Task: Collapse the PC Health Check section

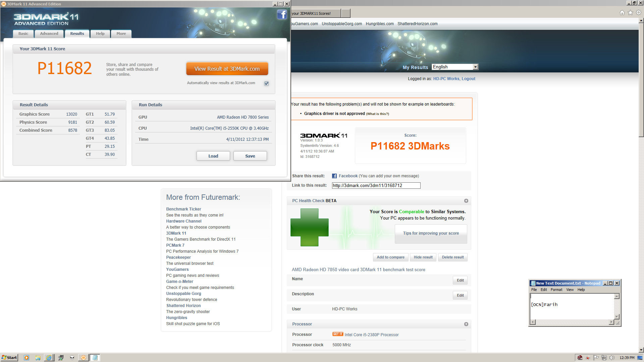Action: click(x=466, y=201)
